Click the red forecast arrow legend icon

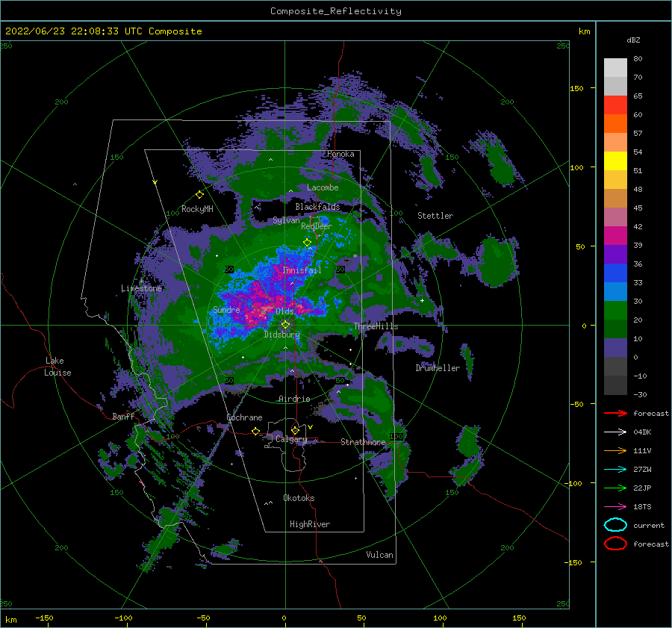click(x=615, y=413)
